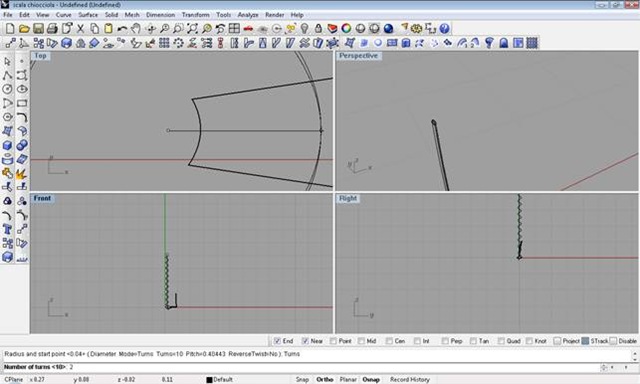
Task: Open the Perspective viewport title menu
Action: point(358,56)
